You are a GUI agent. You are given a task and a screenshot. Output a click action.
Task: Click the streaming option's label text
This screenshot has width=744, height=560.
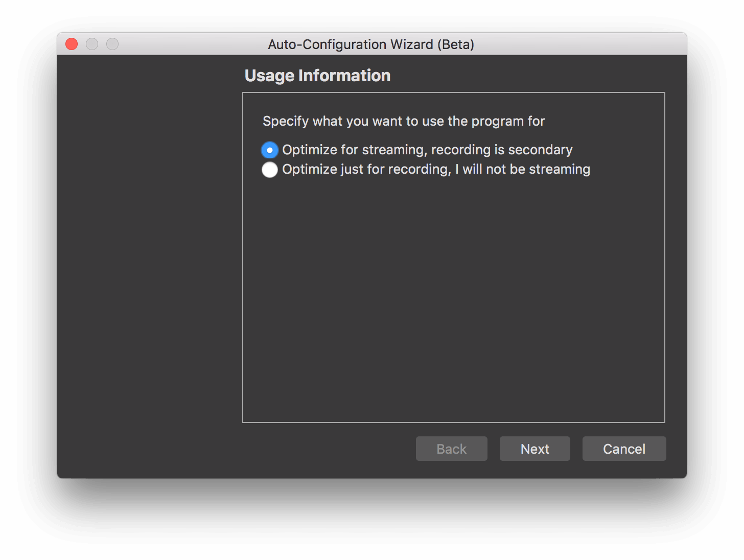tap(428, 150)
